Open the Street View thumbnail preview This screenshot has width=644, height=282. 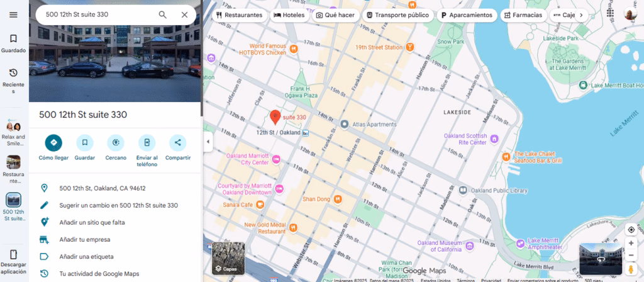[x=600, y=259]
